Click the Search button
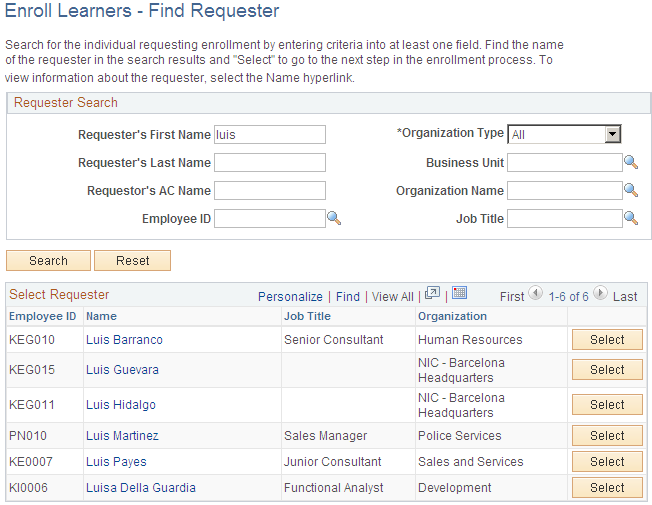 48,260
